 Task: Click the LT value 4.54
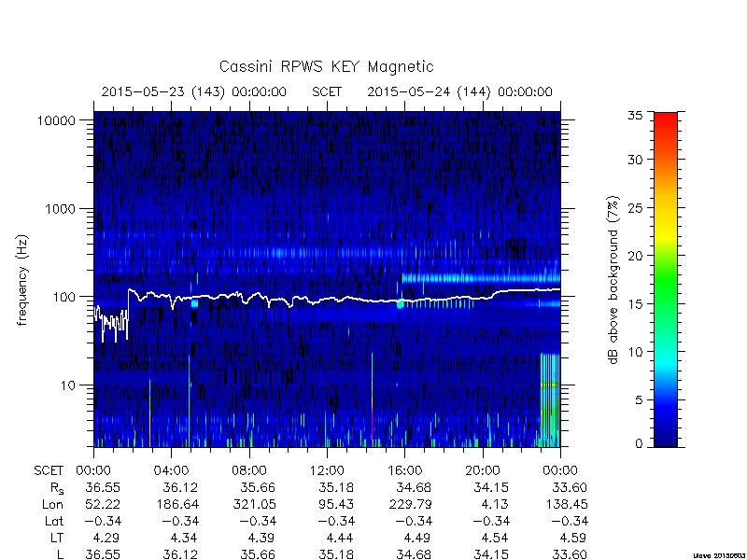coord(496,538)
